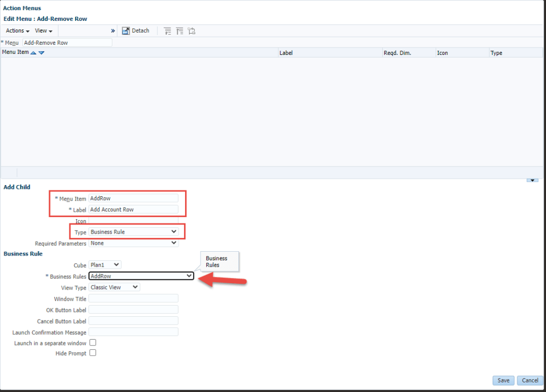Click the Detach table icon
The width and height of the screenshot is (546, 392).
point(126,31)
